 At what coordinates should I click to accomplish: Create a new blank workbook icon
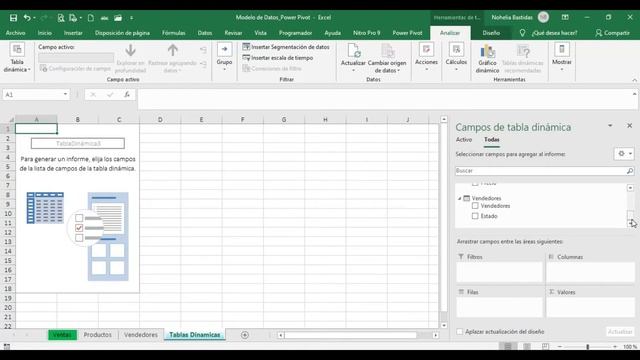point(91,18)
